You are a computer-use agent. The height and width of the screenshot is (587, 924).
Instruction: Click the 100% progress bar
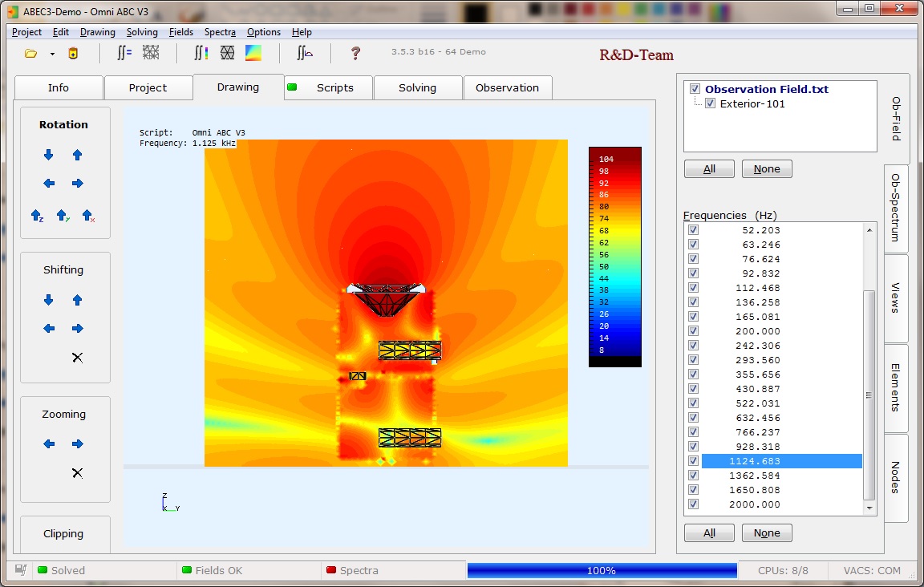tap(602, 570)
